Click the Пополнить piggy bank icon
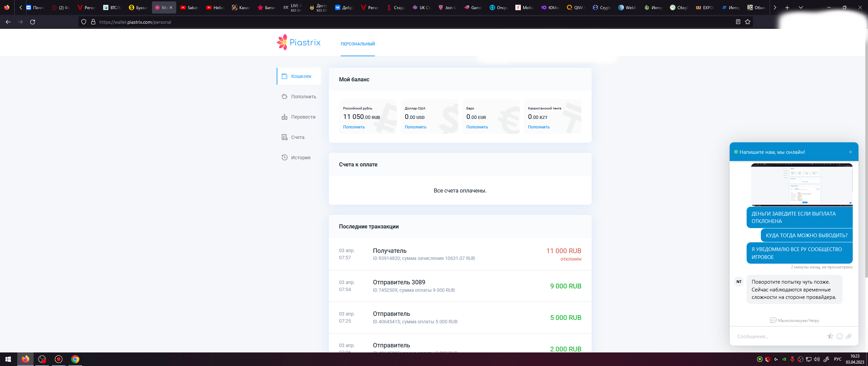Viewport: 868px width, 366px height. pyautogui.click(x=284, y=97)
